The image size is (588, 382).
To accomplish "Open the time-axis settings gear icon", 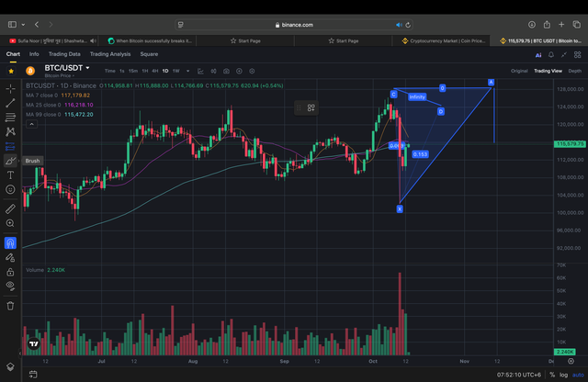I will [571, 361].
